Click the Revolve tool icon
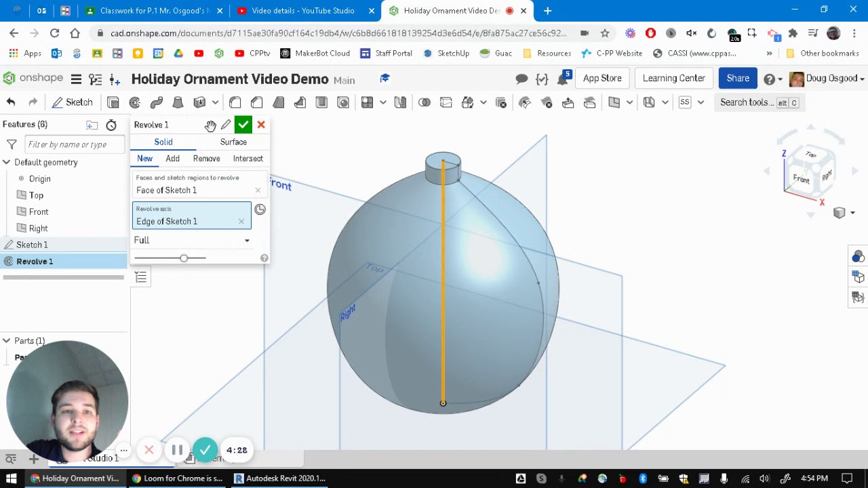The width and height of the screenshot is (868, 488). tap(135, 102)
